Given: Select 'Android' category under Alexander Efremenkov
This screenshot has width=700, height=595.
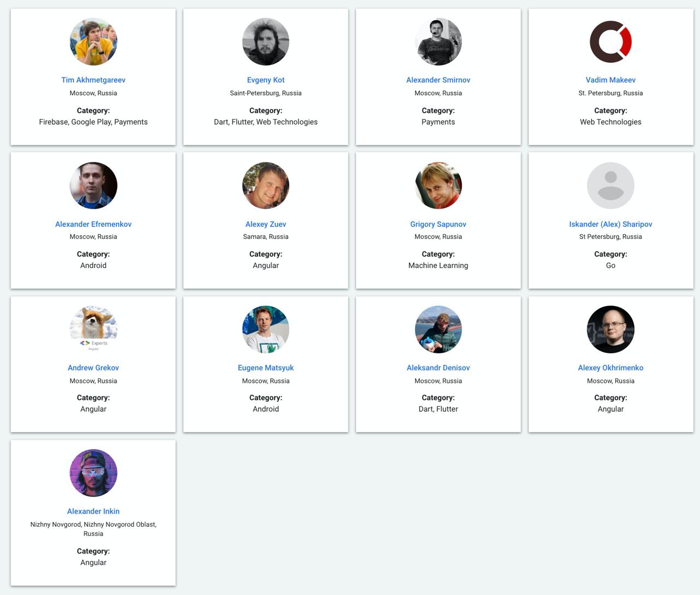Looking at the screenshot, I should (94, 265).
